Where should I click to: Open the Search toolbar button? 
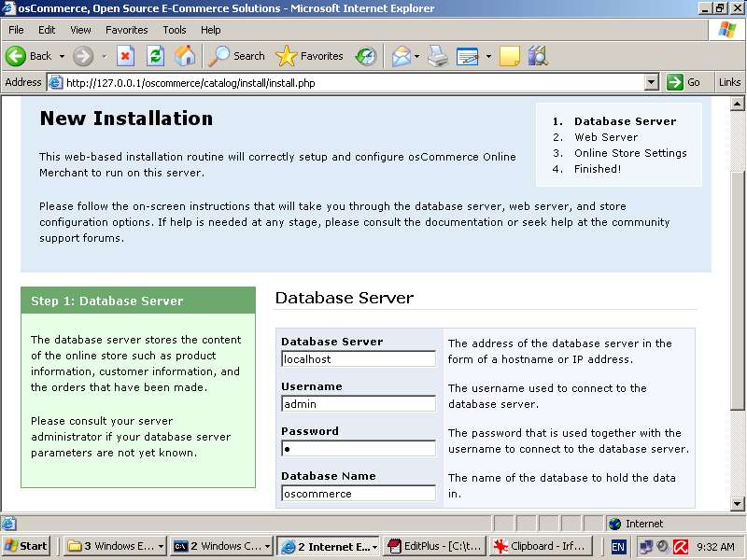point(237,56)
